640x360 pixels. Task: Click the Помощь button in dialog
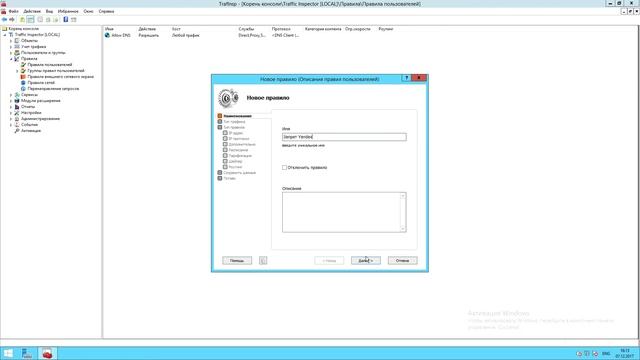237,260
